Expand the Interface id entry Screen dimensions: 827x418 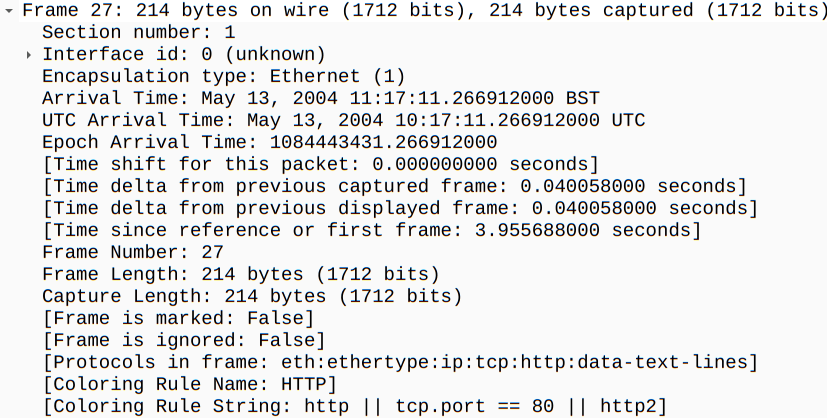tap(29, 54)
